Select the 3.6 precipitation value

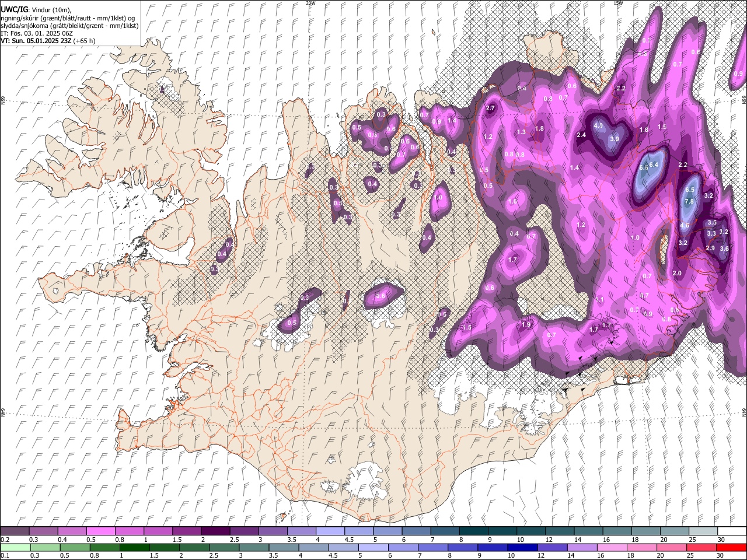tap(724, 249)
